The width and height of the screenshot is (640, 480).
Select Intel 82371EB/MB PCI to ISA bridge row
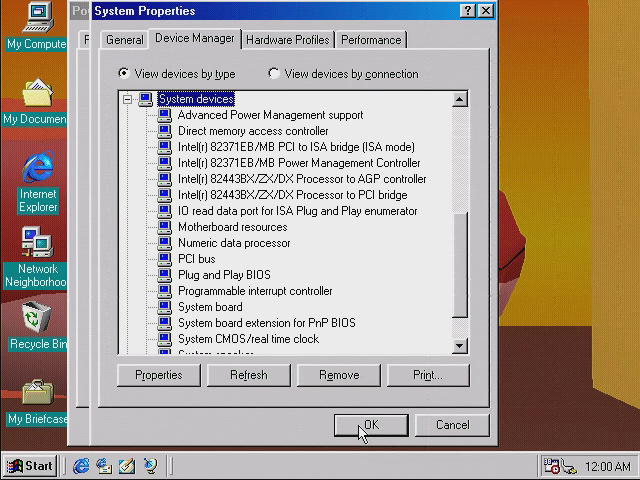point(296,147)
